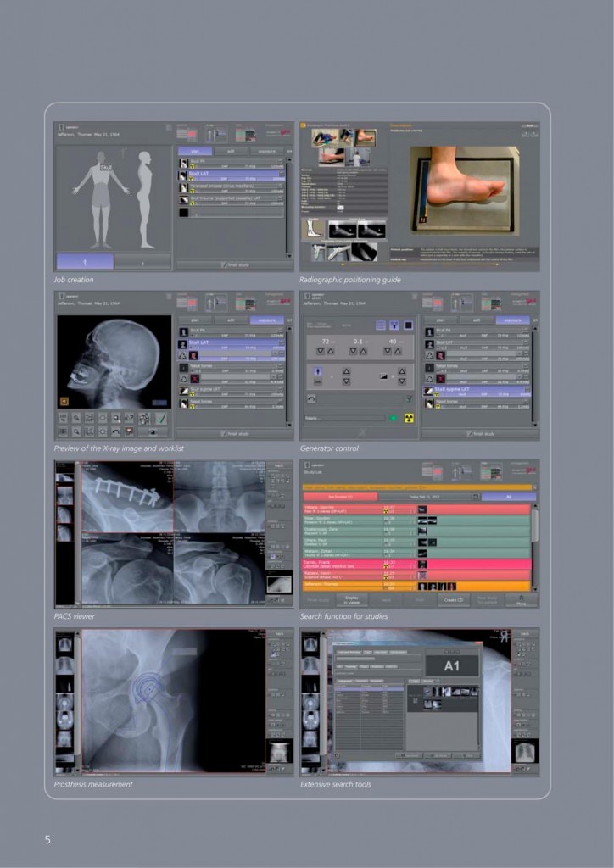
Task: Select the foot photo in positioning guide
Action: click(x=463, y=186)
